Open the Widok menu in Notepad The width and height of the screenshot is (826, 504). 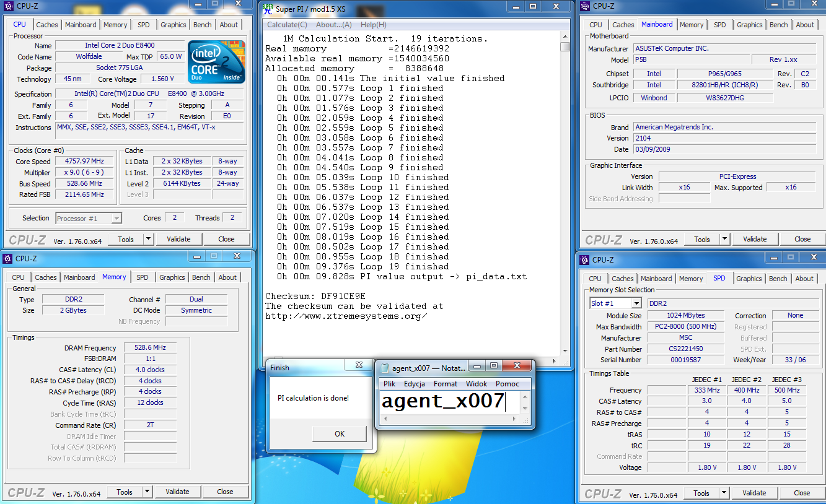coord(477,383)
